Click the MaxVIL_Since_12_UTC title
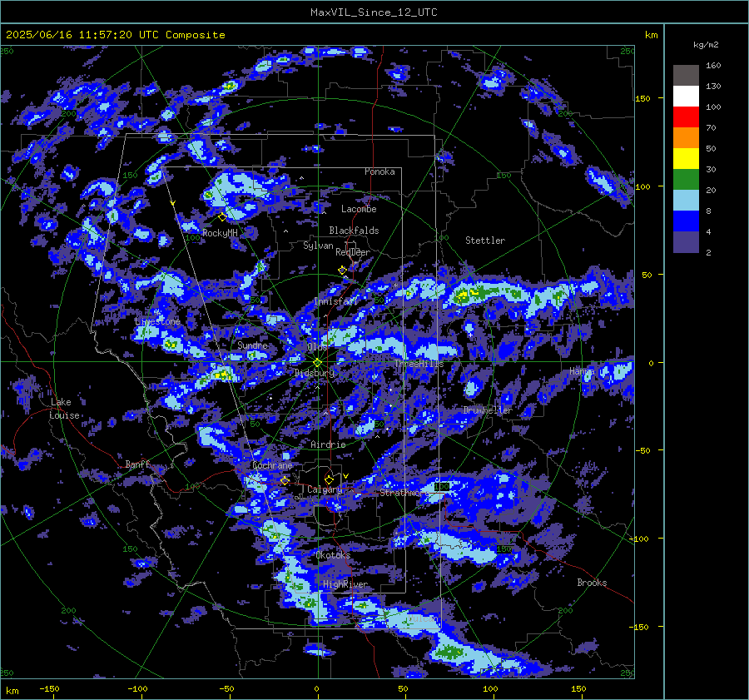 (x=374, y=12)
